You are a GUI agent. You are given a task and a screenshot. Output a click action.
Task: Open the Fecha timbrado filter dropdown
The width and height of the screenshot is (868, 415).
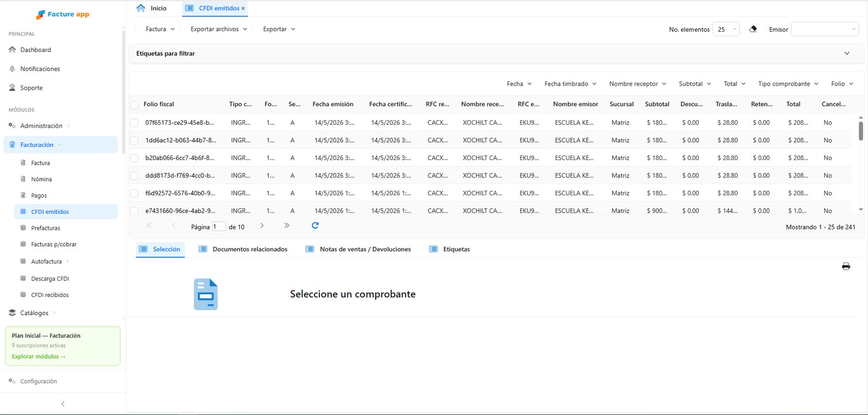(x=571, y=84)
